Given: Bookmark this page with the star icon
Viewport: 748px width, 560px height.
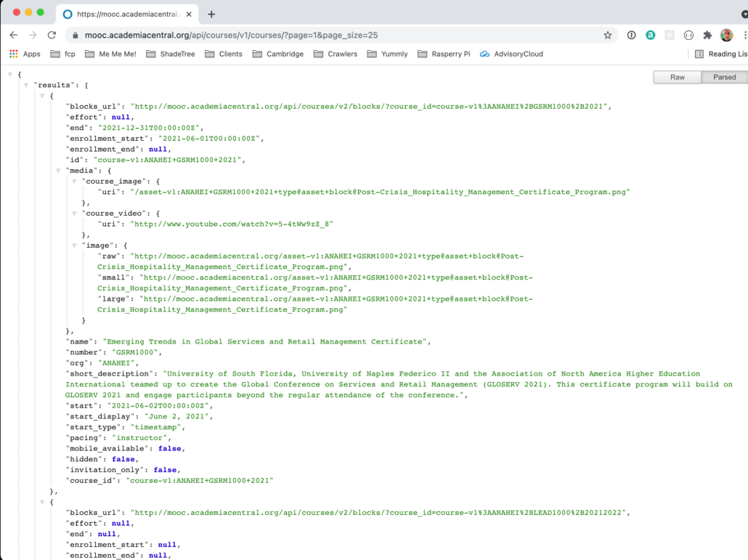Looking at the screenshot, I should click(607, 35).
